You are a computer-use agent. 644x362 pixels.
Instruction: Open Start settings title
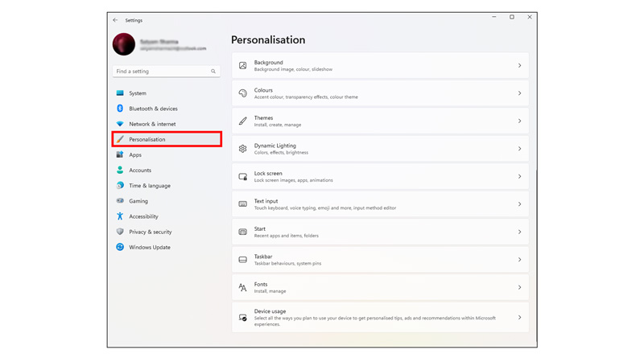[259, 228]
